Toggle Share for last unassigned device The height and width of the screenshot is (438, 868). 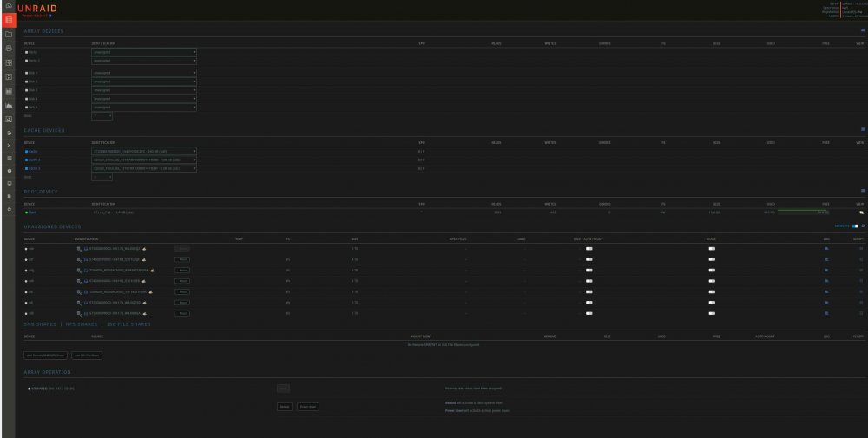click(x=712, y=313)
